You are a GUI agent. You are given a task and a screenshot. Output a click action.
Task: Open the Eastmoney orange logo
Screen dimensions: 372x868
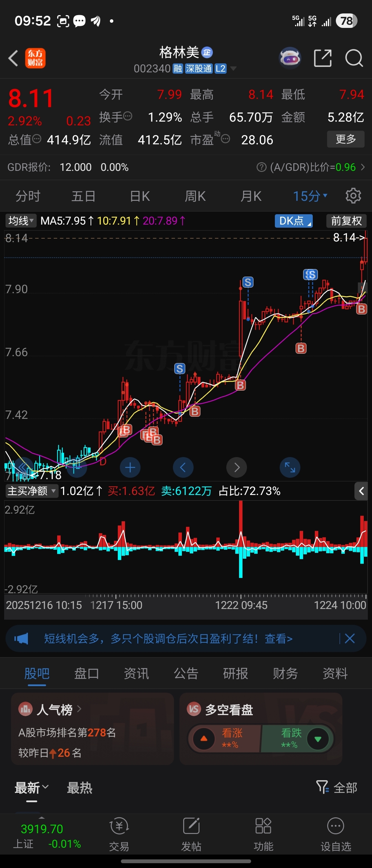(x=35, y=58)
